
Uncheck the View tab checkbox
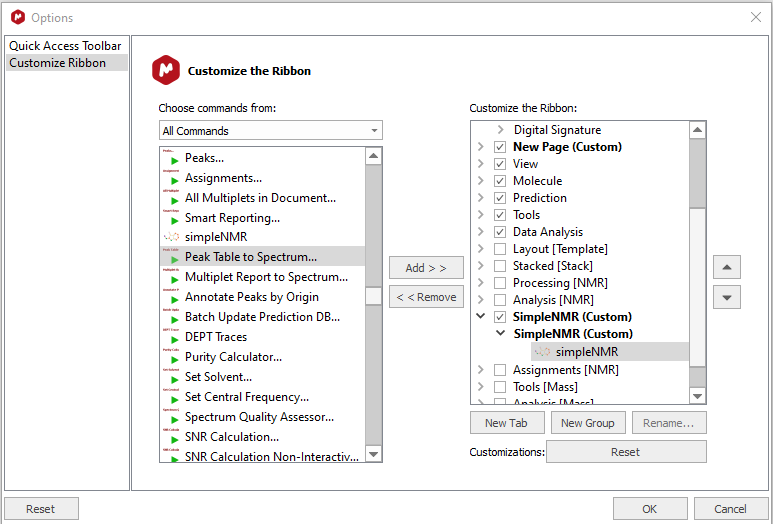(x=500, y=164)
